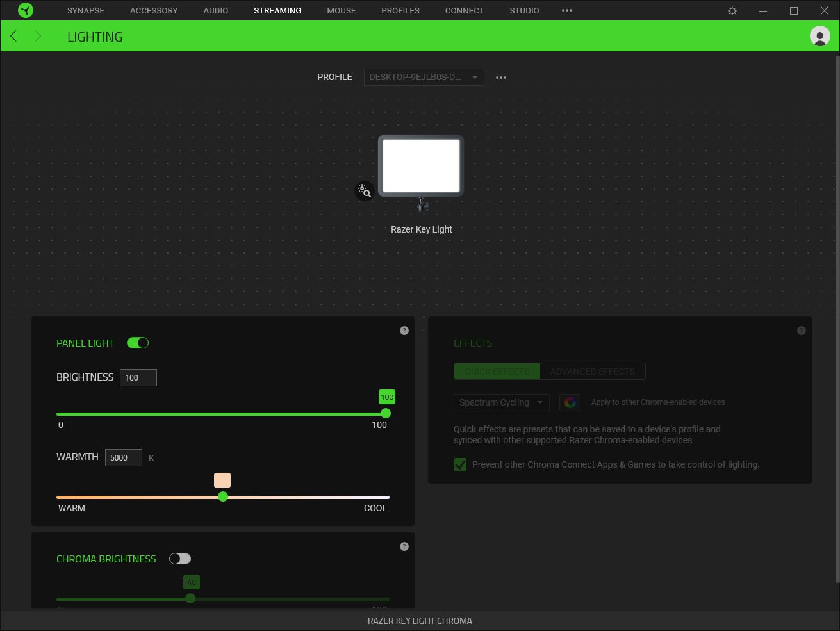Click the vertical scrollbar
The width and height of the screenshot is (840, 631).
[x=837, y=320]
